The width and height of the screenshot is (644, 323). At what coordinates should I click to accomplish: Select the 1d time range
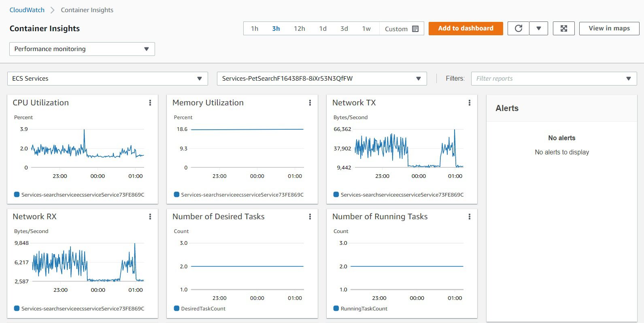(x=323, y=29)
